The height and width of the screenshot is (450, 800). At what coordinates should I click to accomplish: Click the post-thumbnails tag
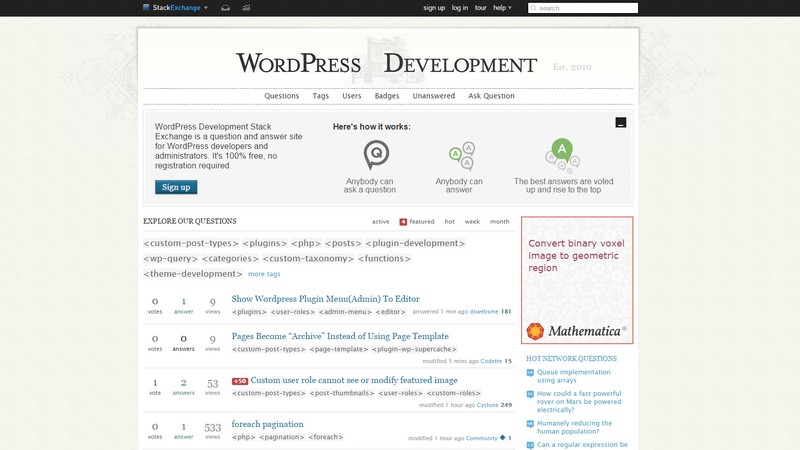(x=342, y=393)
